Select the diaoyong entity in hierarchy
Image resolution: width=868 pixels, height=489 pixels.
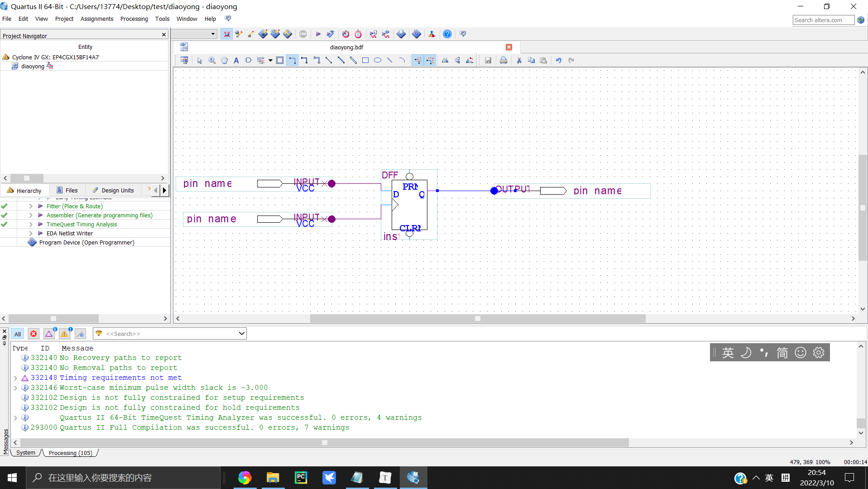point(33,66)
